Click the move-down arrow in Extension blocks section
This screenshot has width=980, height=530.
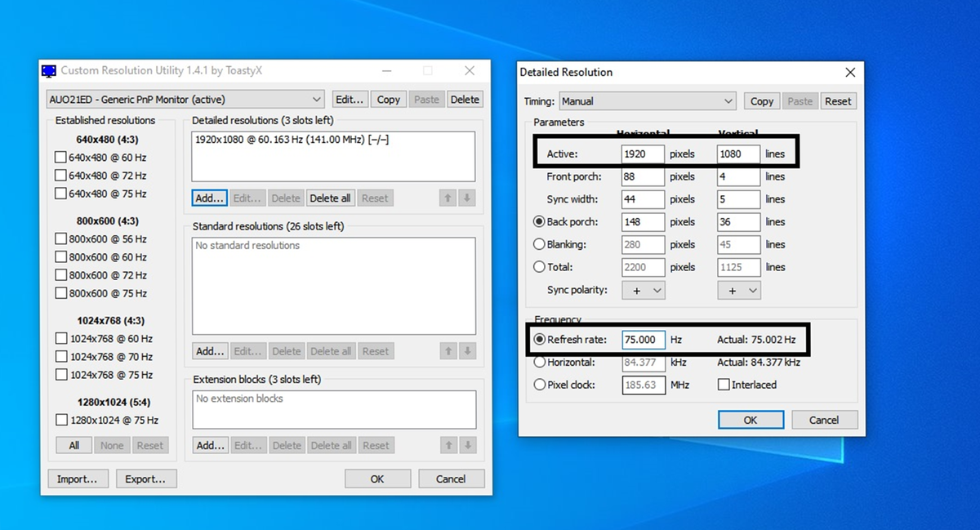pos(466,445)
